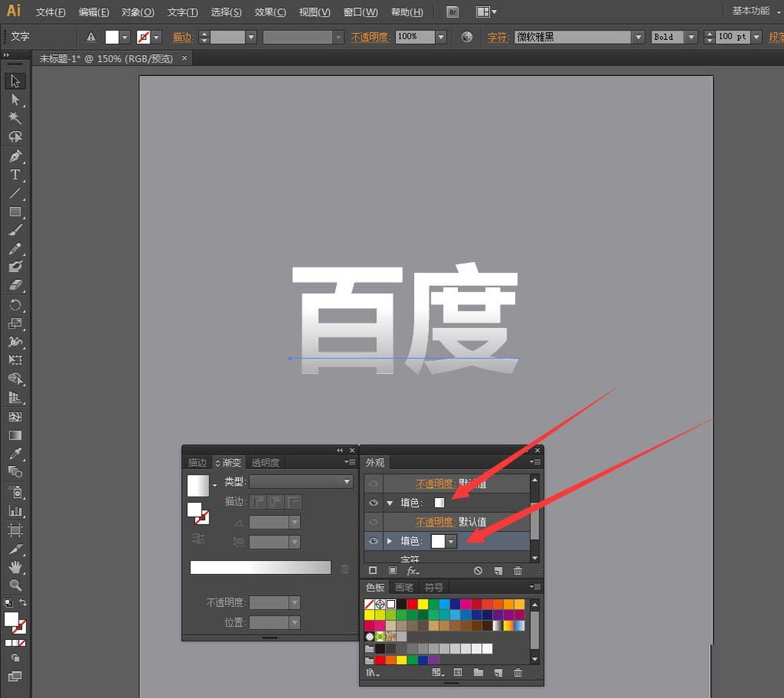Delete selected item in Appearance panel
784x698 pixels.
[x=518, y=570]
